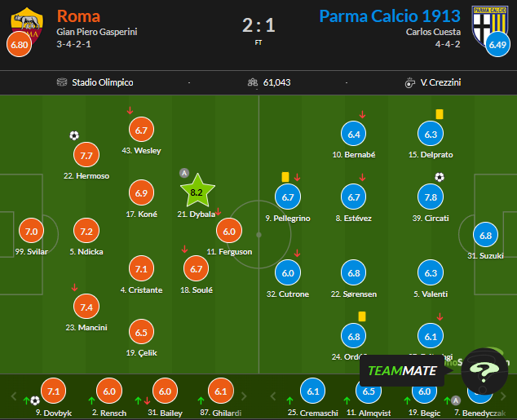Click the referee whistle icon beside V. Crezzini

point(409,82)
